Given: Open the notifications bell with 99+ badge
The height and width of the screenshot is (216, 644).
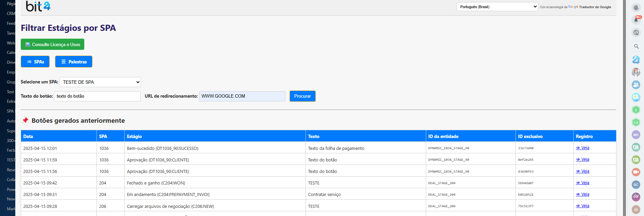Looking at the screenshot, I should click(636, 20).
